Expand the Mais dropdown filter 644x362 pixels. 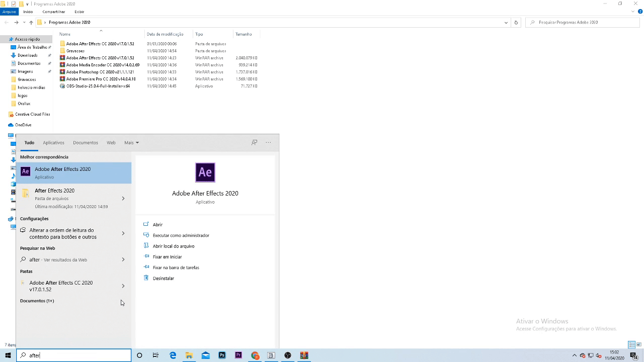pos(131,143)
